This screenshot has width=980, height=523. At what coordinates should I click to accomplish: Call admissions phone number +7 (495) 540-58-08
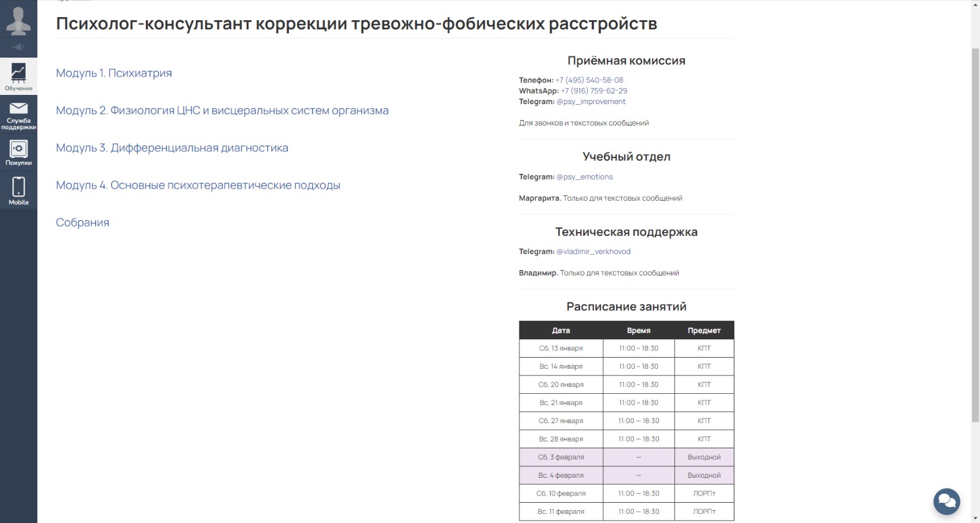589,80
